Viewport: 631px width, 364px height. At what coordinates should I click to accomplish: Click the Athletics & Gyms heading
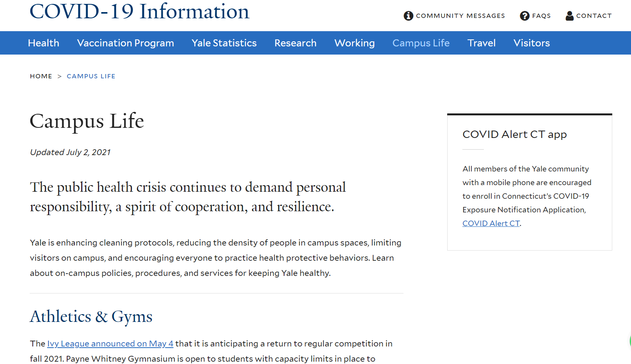click(91, 316)
